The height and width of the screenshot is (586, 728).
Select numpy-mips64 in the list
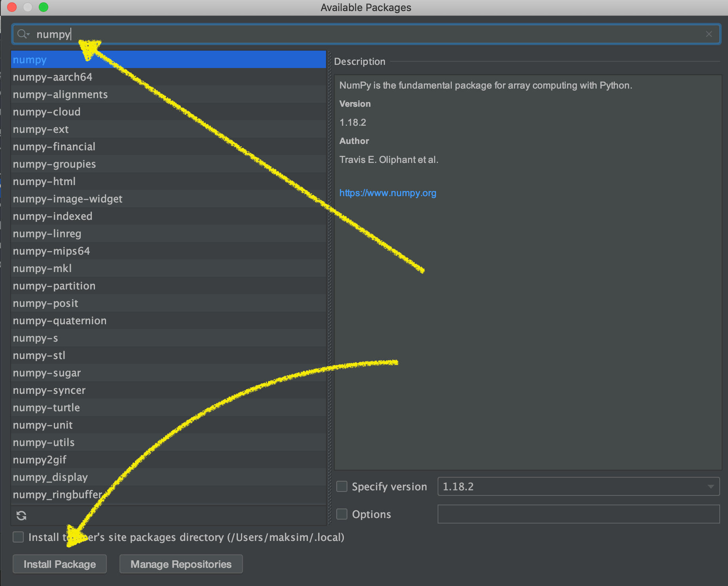[x=169, y=251]
